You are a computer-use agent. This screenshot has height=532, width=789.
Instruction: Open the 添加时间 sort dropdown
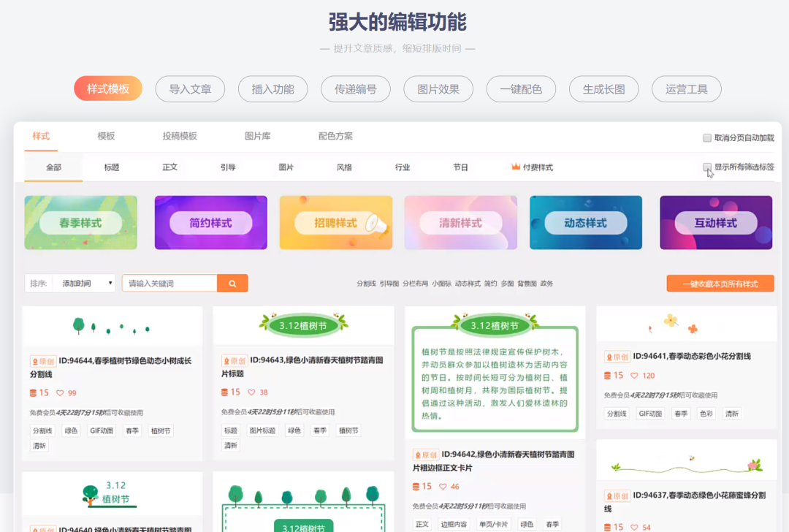[84, 284]
